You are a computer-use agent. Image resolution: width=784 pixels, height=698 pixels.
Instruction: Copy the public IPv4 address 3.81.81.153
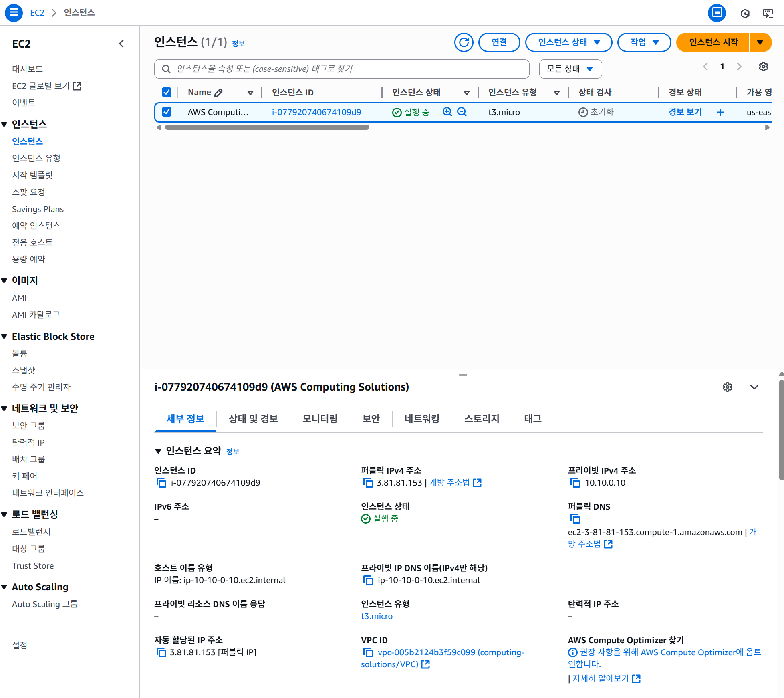(x=367, y=483)
